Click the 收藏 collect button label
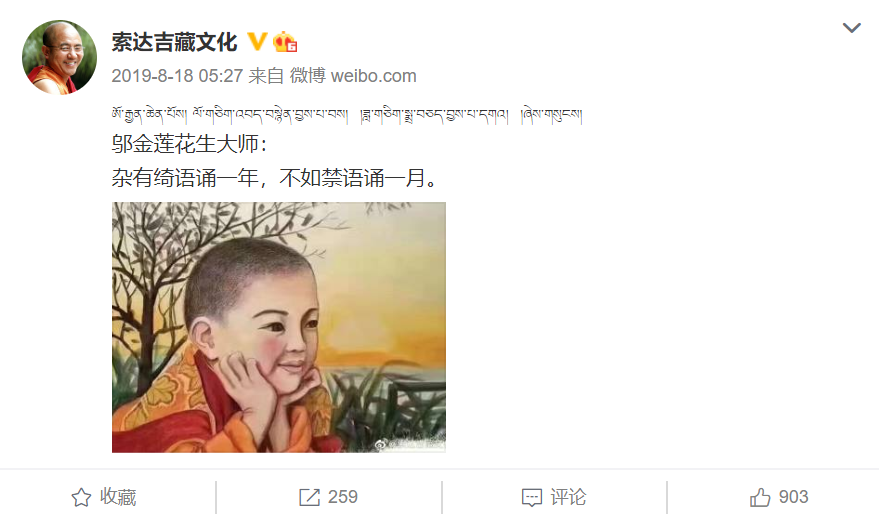This screenshot has height=518, width=879. 118,497
